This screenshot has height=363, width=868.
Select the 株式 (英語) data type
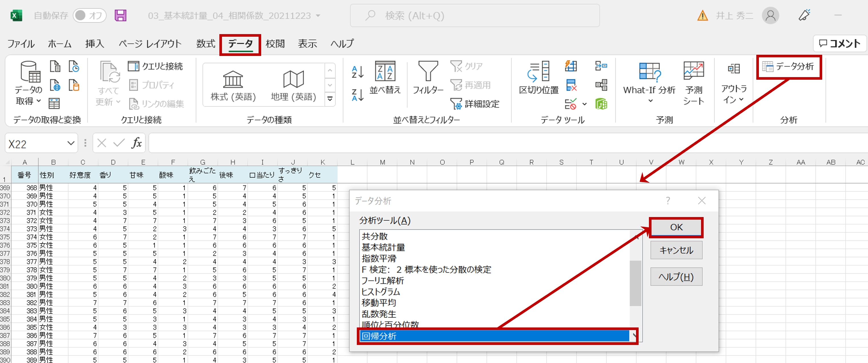click(233, 85)
